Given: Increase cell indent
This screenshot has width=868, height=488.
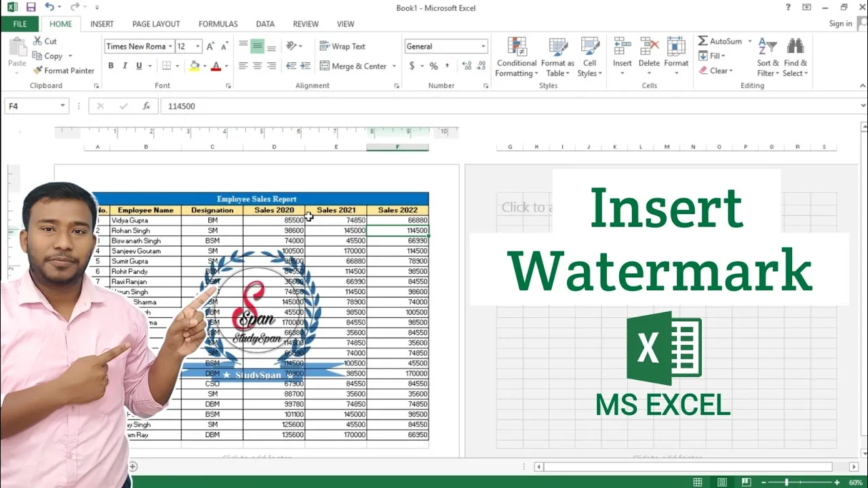Looking at the screenshot, I should [305, 66].
